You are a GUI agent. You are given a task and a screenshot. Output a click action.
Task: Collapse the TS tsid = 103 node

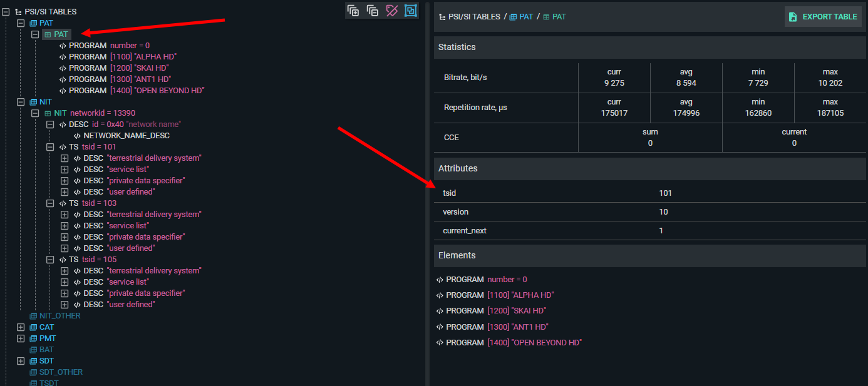[50, 203]
